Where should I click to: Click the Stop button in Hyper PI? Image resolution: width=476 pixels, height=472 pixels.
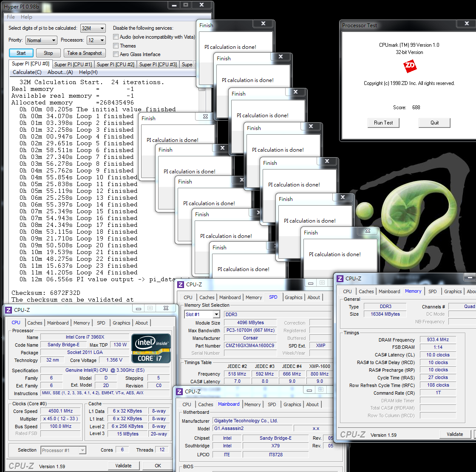point(48,53)
